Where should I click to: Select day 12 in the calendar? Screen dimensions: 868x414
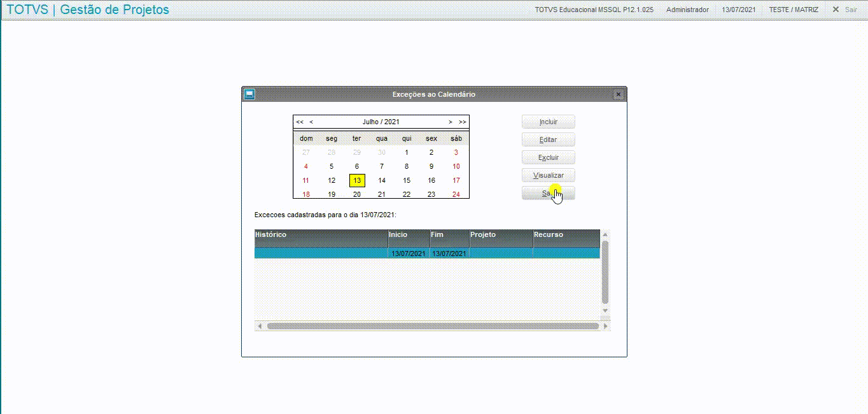tap(332, 180)
